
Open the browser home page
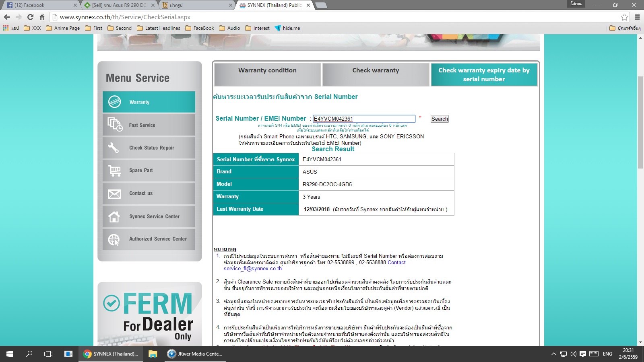[42, 17]
